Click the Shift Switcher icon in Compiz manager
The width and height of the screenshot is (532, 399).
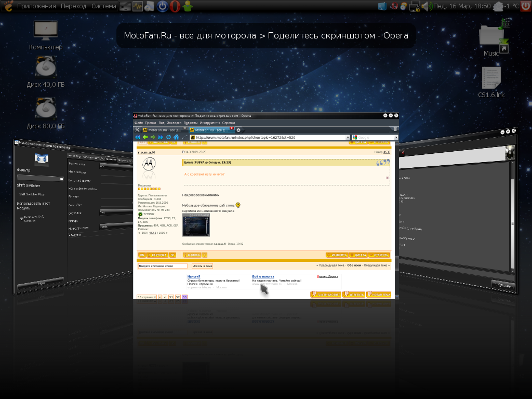[x=42, y=158]
